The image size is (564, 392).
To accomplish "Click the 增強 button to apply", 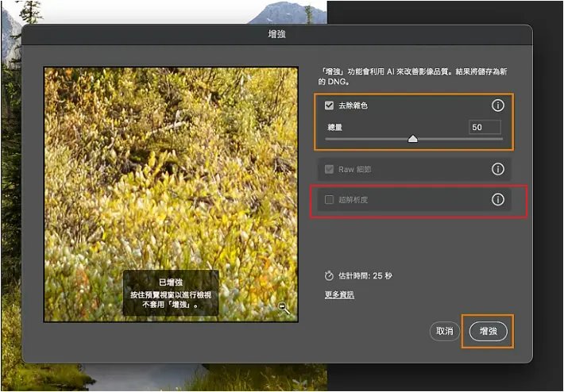I will pyautogui.click(x=488, y=331).
